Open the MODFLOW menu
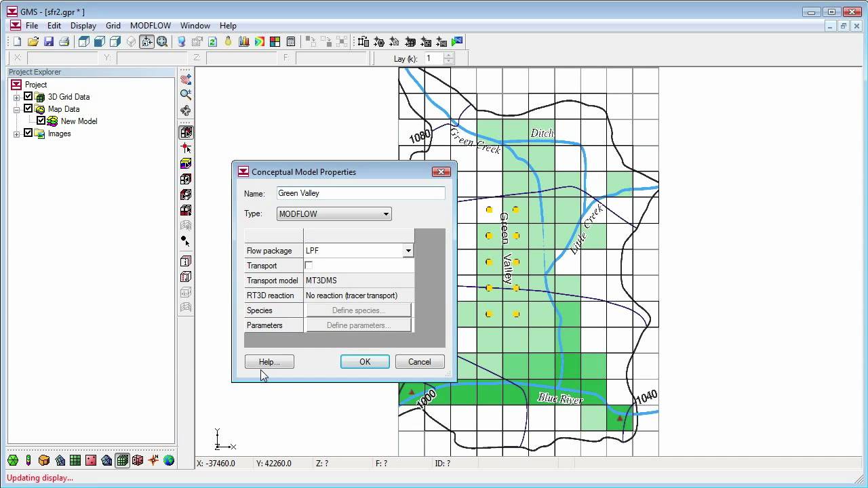The width and height of the screenshot is (868, 488). click(151, 26)
